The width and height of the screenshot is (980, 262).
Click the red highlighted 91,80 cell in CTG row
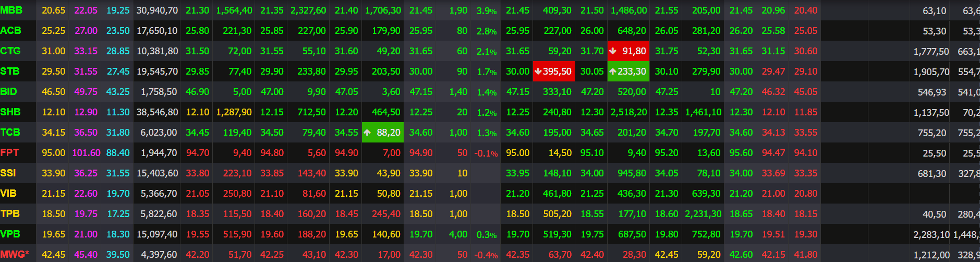point(628,51)
